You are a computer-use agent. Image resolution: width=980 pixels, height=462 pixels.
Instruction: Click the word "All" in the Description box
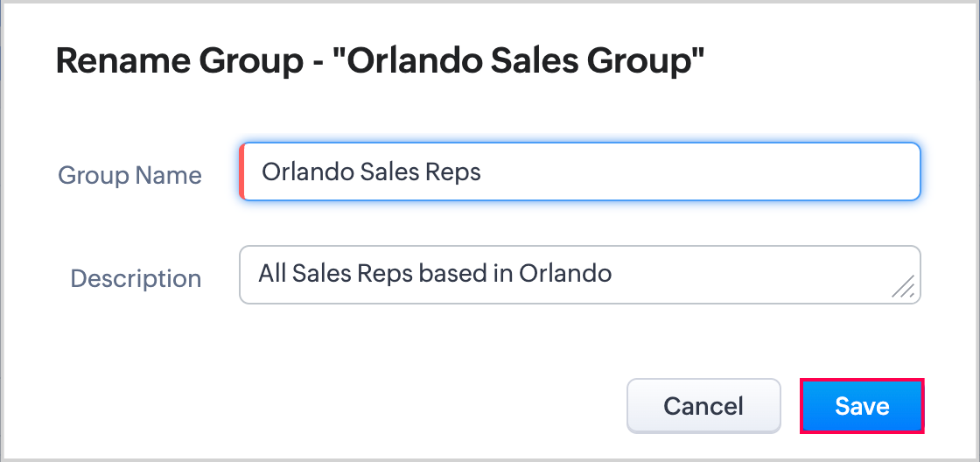coord(271,273)
